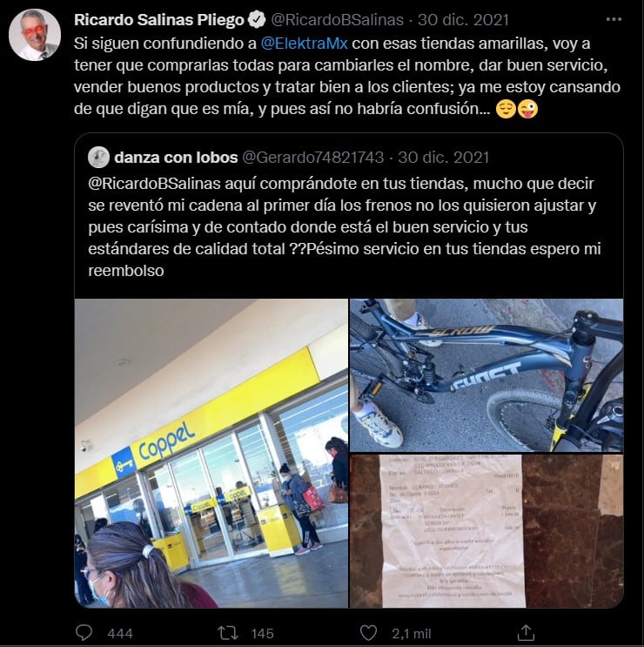Click the quoted tweet complaint text

pyautogui.click(x=348, y=228)
